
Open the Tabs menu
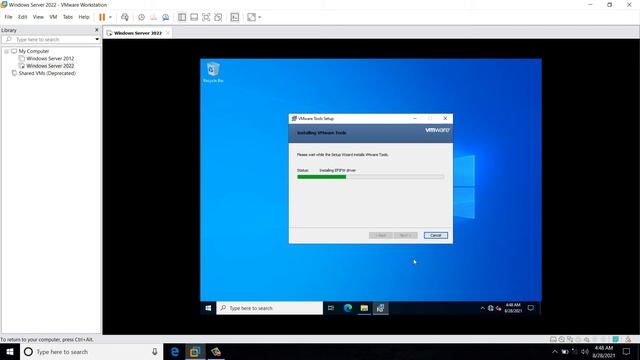tap(68, 17)
